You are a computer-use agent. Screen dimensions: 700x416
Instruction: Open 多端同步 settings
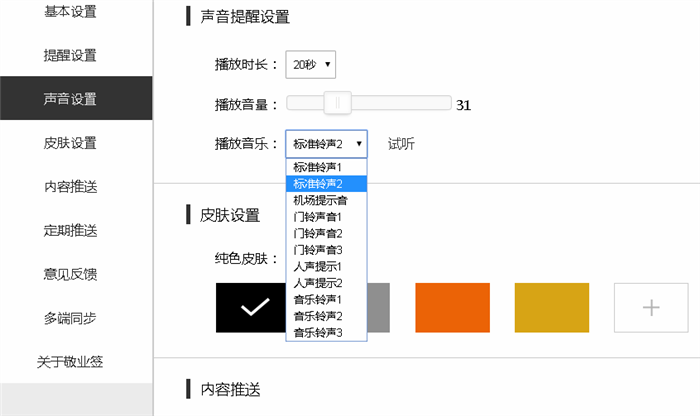[x=70, y=318]
